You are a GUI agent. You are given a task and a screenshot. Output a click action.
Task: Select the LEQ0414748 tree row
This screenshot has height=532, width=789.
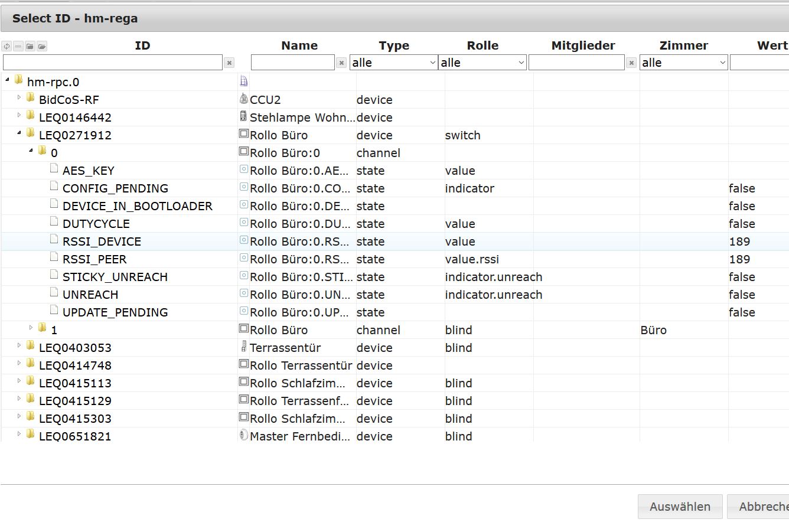394,365
